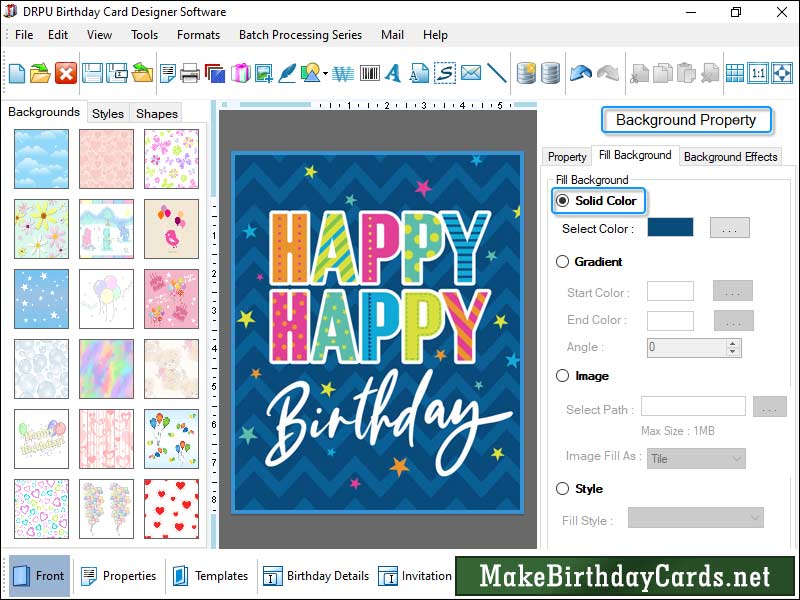
Task: Select the Text tool with letter A
Action: point(392,72)
